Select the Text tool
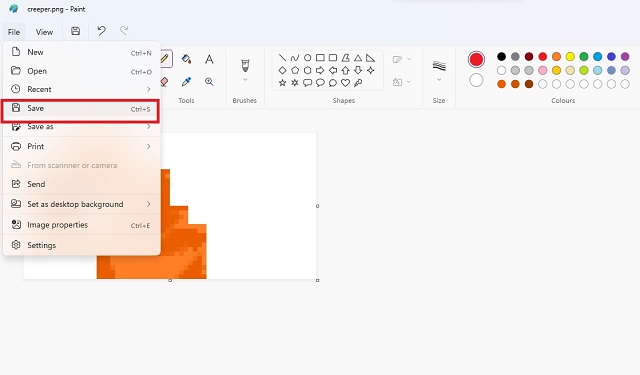This screenshot has width=640, height=375. pos(209,59)
